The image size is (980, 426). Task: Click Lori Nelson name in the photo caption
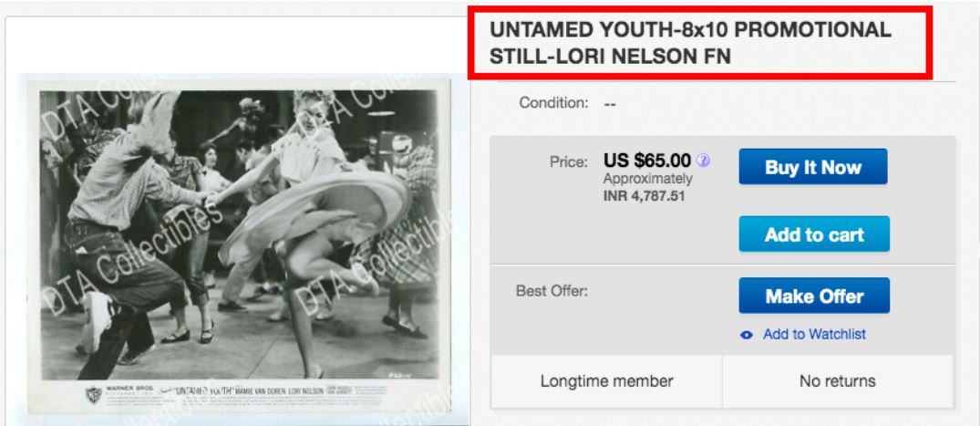click(x=305, y=390)
